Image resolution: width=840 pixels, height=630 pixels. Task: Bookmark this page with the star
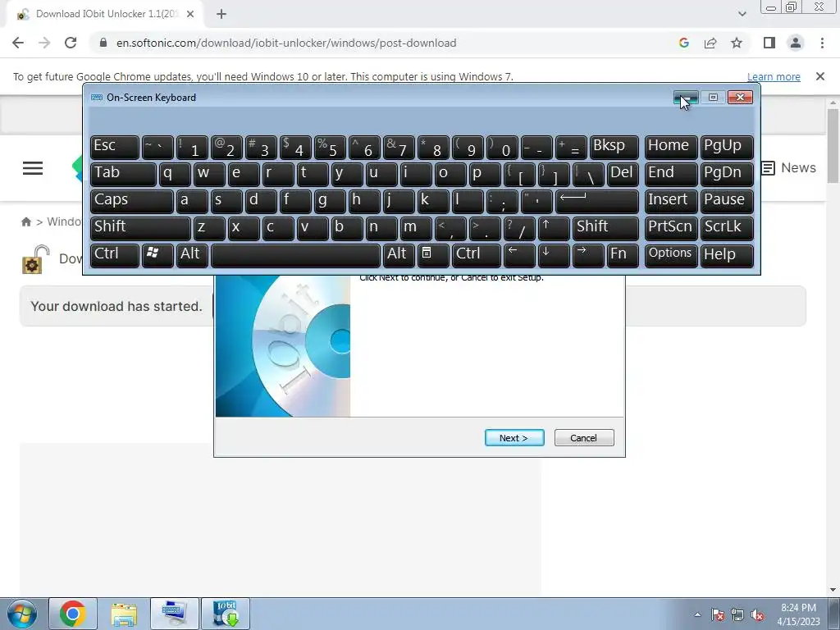click(737, 43)
